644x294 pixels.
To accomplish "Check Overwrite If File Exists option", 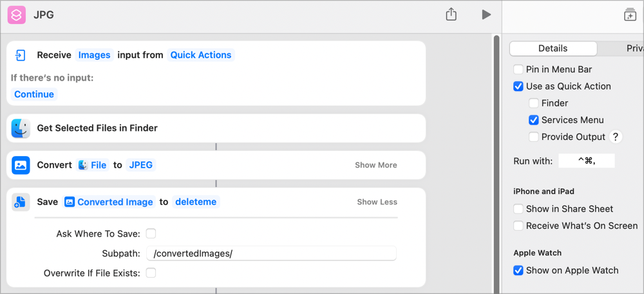I will [151, 273].
